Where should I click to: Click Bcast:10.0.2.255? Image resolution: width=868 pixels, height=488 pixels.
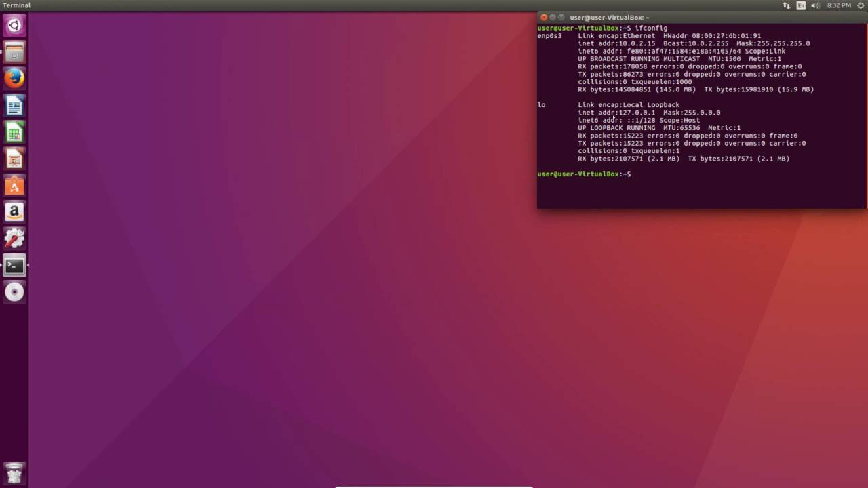[x=696, y=43]
